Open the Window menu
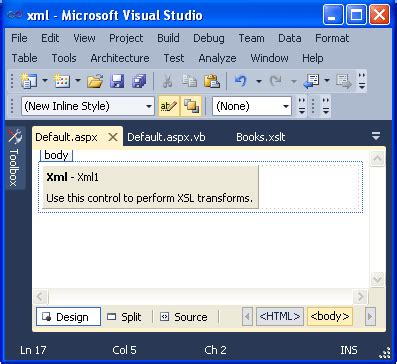 tap(269, 58)
